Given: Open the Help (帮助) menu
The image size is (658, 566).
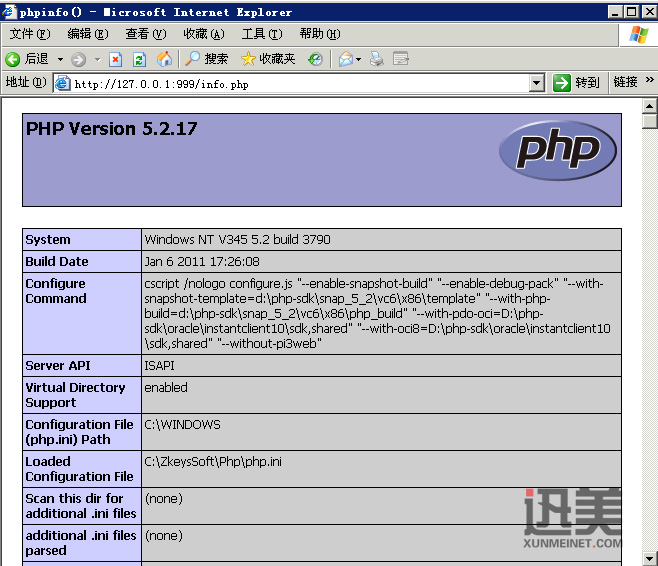Looking at the screenshot, I should 320,34.
